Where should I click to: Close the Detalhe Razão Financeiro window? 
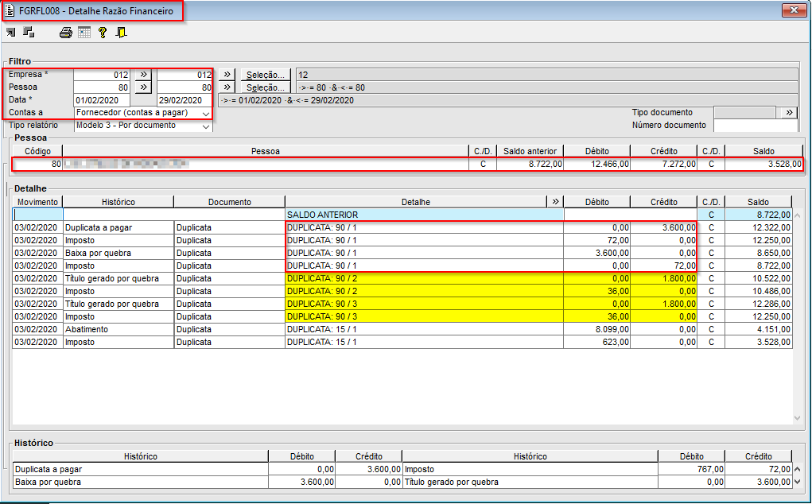pos(794,10)
